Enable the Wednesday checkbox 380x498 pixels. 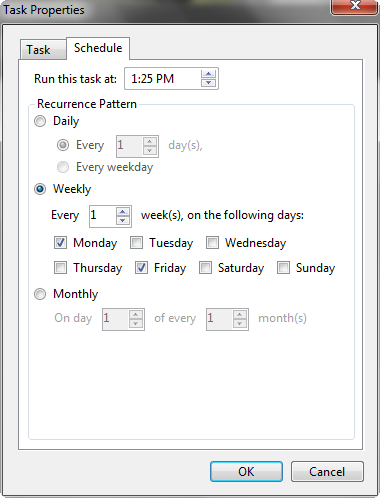(x=212, y=243)
